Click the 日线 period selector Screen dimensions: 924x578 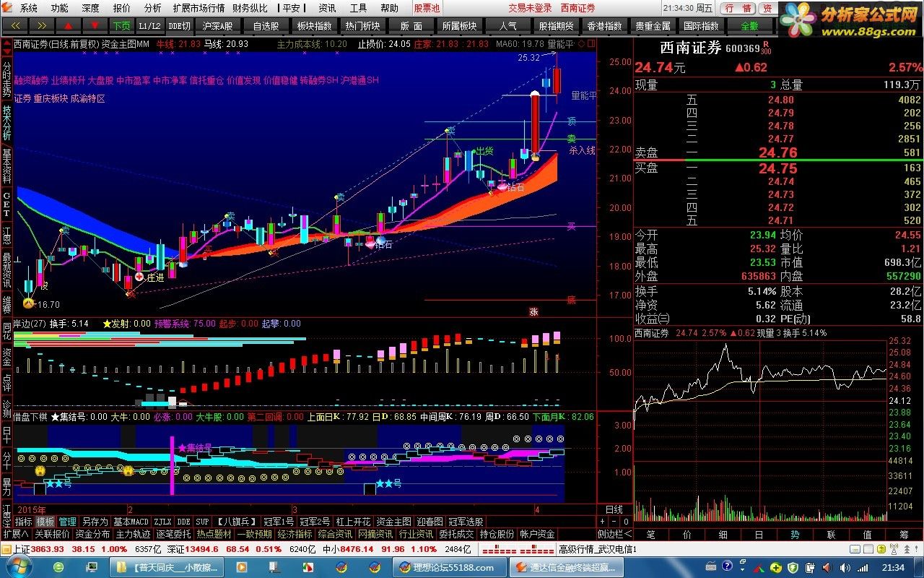click(x=614, y=509)
